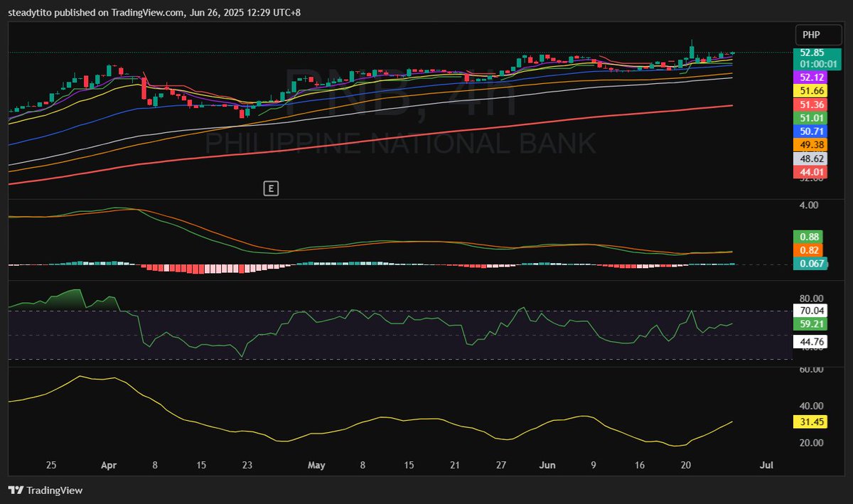Click the gray price label 48.62

pyautogui.click(x=812, y=159)
